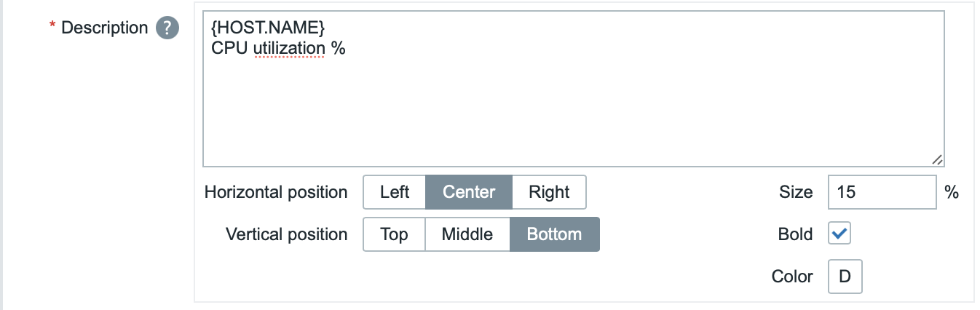Click inside the Description text area
The width and height of the screenshot is (980, 310).
574,89
